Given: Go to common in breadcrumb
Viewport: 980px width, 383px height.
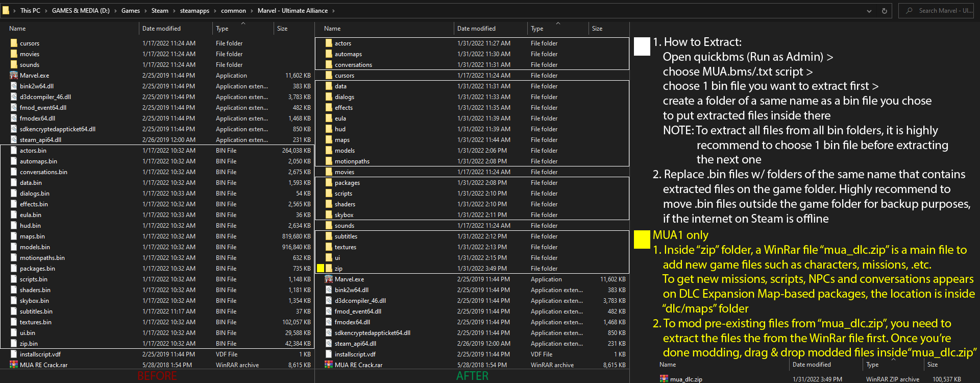Looking at the screenshot, I should tap(233, 11).
